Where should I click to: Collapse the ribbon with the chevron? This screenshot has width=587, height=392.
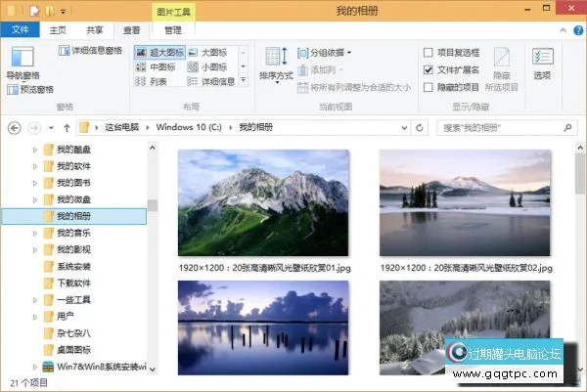(564, 30)
